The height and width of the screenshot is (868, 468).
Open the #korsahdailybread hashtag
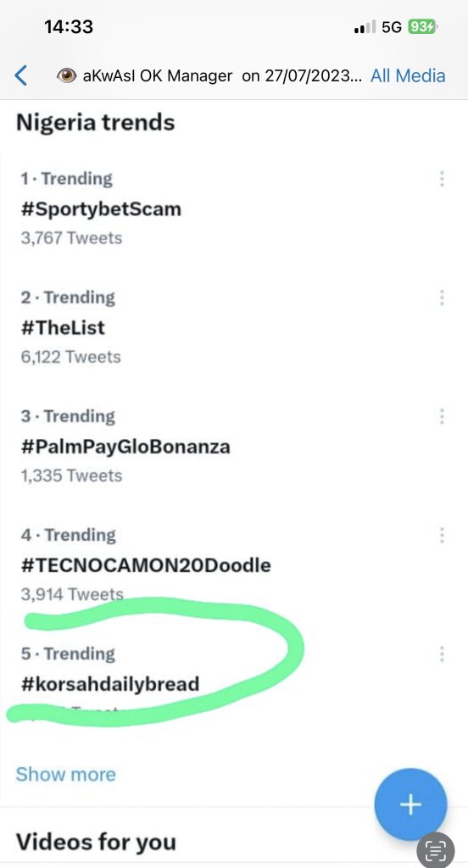[109, 684]
